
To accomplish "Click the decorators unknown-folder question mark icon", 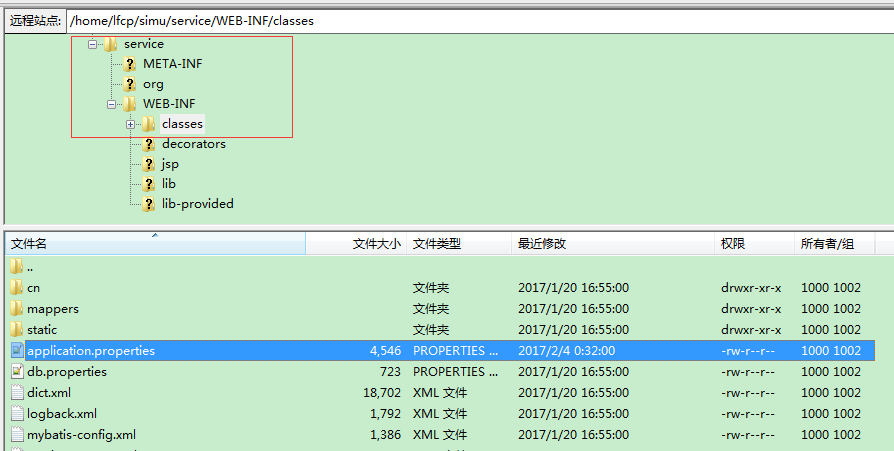I will [x=149, y=144].
